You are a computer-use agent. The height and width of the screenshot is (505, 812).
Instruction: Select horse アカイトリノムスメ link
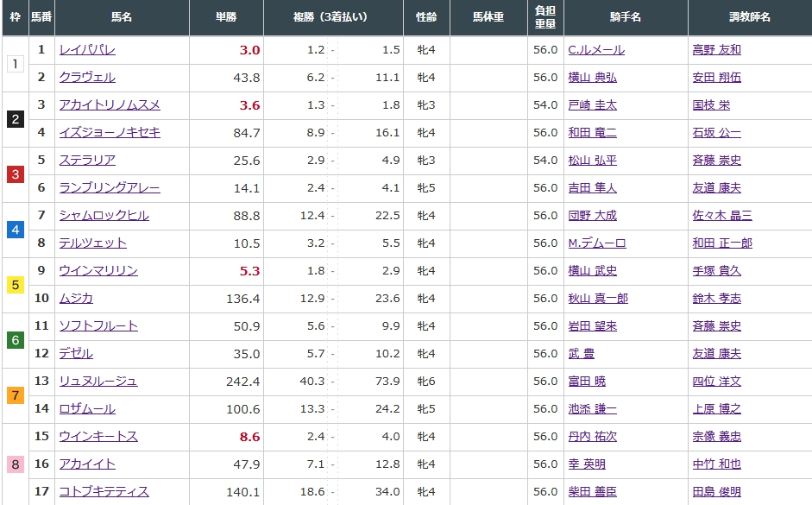pos(110,105)
